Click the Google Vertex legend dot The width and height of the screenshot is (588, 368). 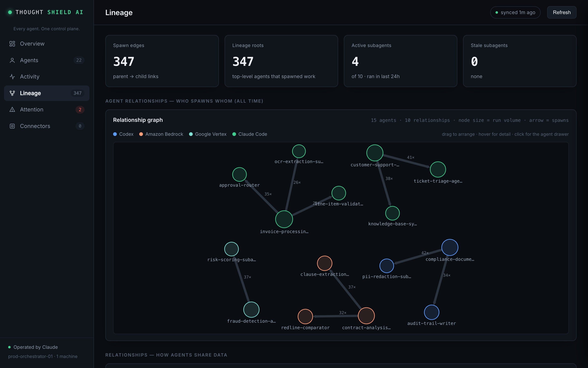(191, 134)
